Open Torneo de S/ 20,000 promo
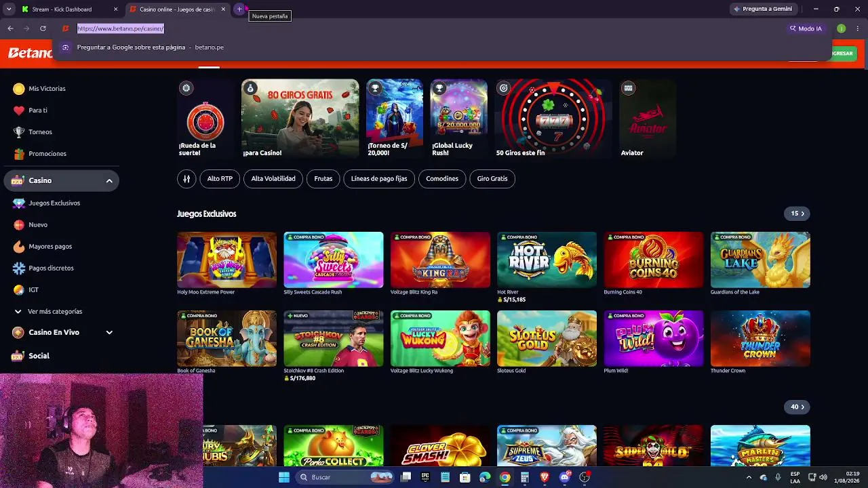 pos(394,119)
